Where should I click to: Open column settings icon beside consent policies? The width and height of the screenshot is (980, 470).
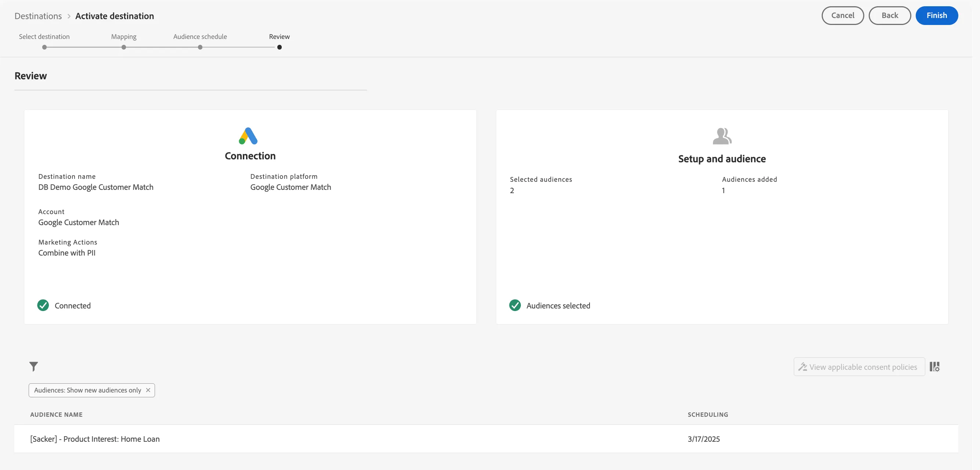click(934, 366)
